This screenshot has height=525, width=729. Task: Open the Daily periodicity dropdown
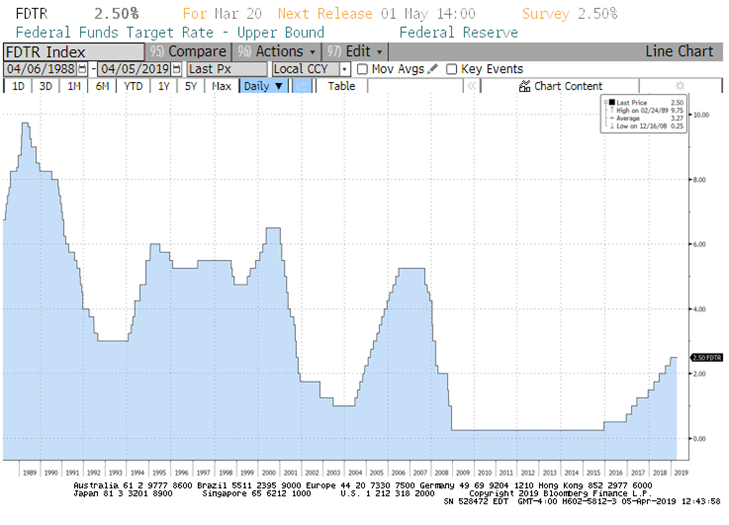coord(263,86)
